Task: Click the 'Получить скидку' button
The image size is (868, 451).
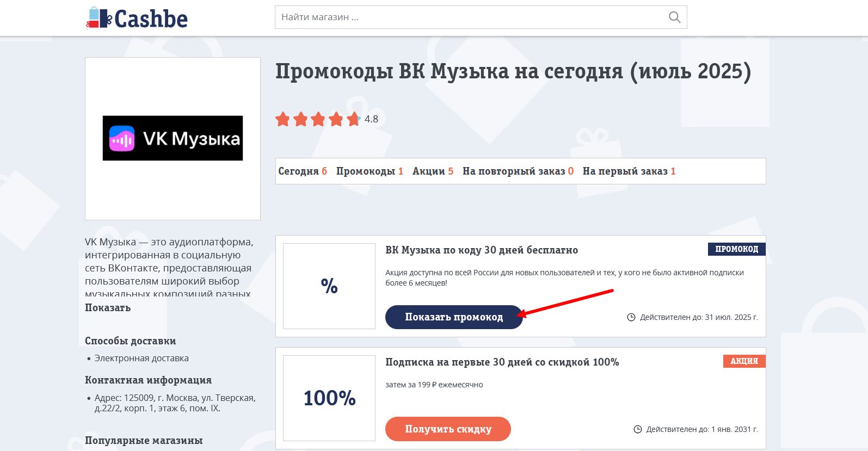Action: click(x=448, y=429)
